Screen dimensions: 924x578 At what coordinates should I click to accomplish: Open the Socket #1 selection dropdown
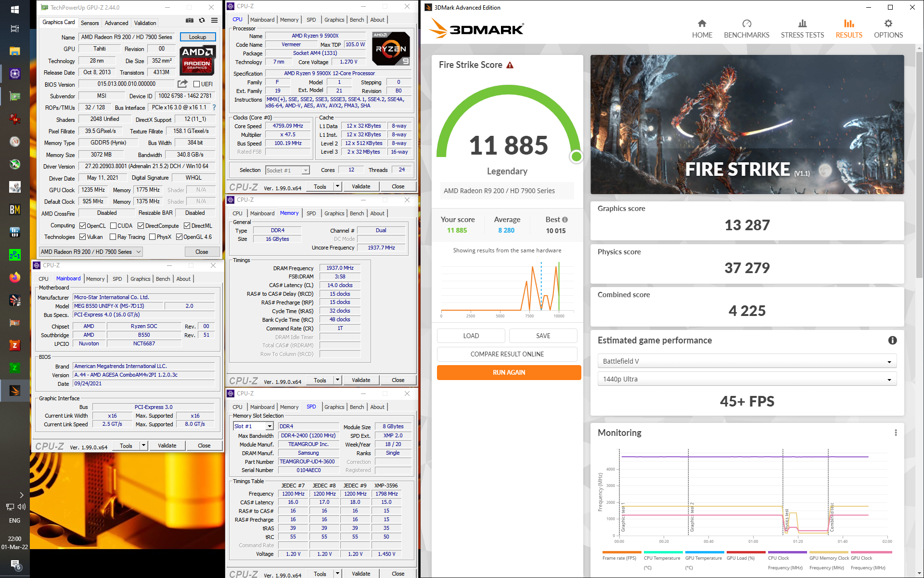pyautogui.click(x=287, y=171)
